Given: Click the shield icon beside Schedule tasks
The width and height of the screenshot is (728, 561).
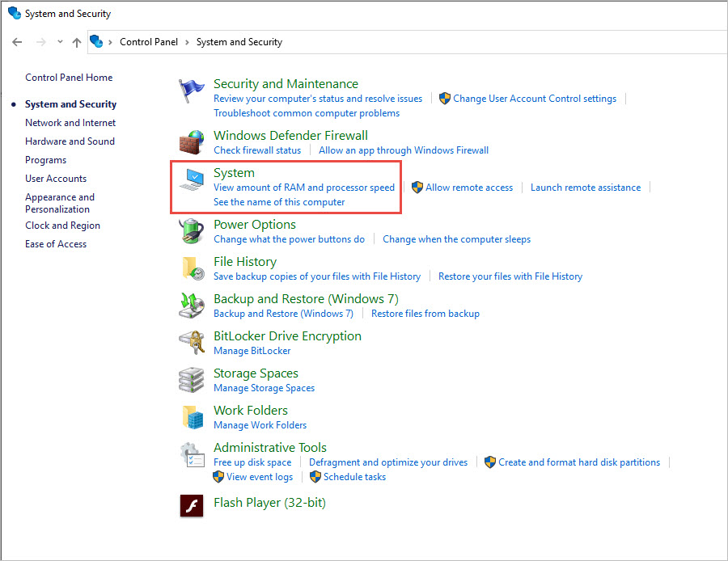Looking at the screenshot, I should [315, 477].
